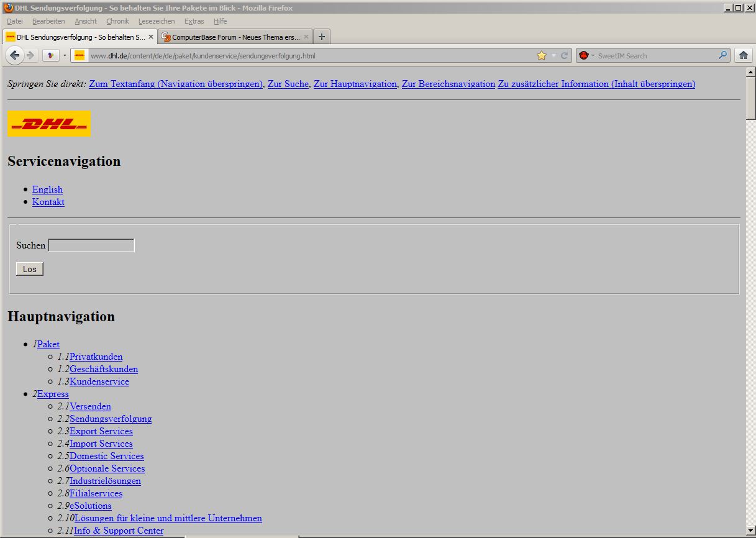
Task: Open a new tab with plus button
Action: (322, 37)
